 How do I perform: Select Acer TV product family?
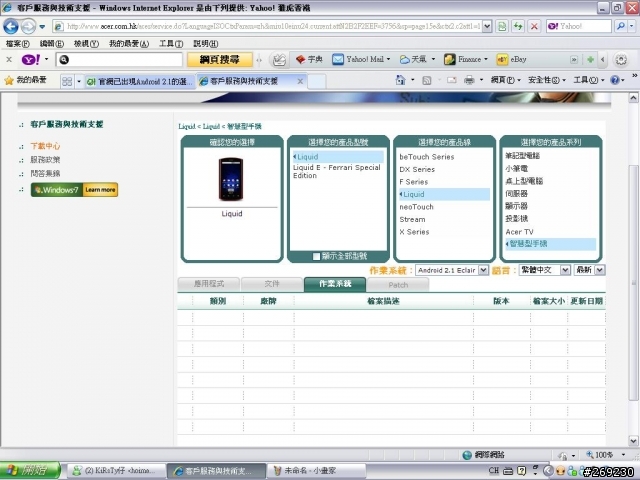[x=519, y=232]
